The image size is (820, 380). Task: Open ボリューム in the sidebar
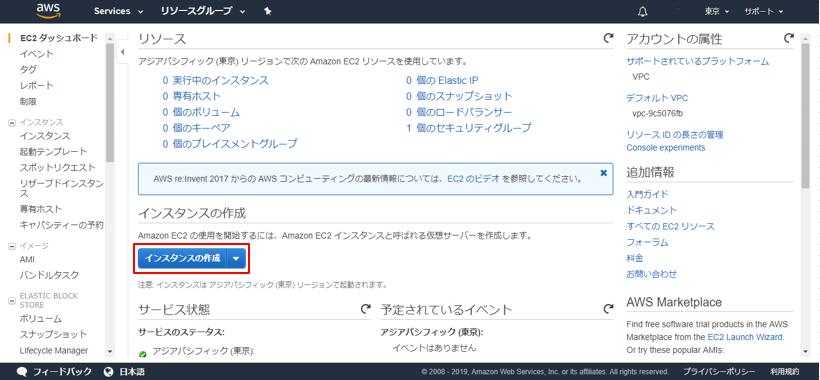(40, 319)
